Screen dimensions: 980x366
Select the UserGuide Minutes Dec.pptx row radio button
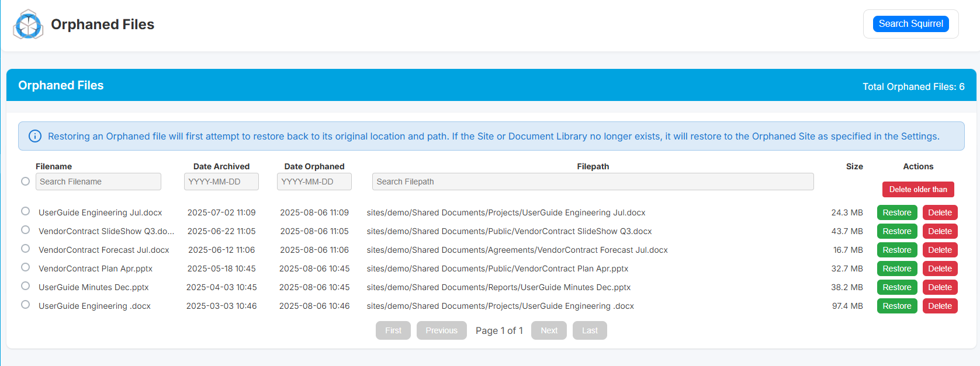[x=25, y=286]
